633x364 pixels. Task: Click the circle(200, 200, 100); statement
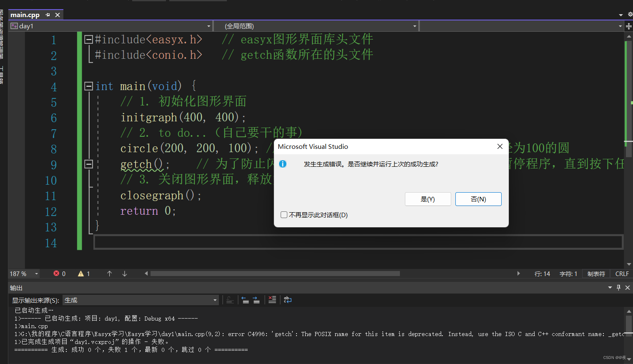[189, 148]
